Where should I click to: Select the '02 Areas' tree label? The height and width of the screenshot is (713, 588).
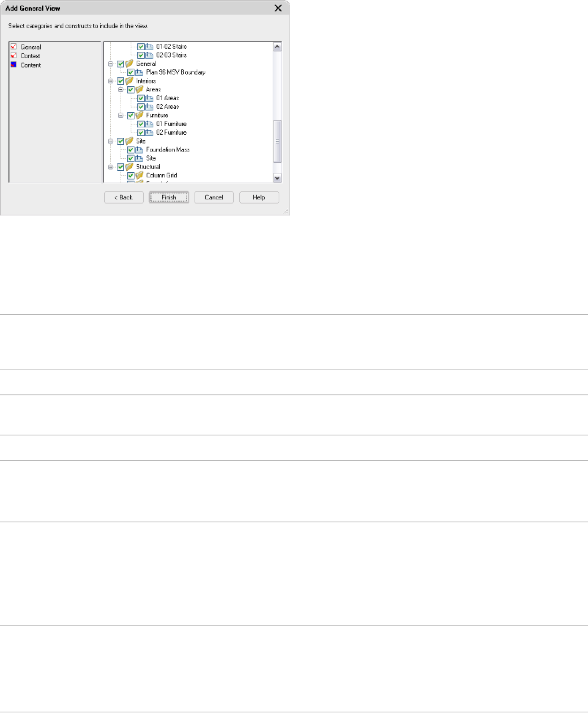tap(168, 107)
